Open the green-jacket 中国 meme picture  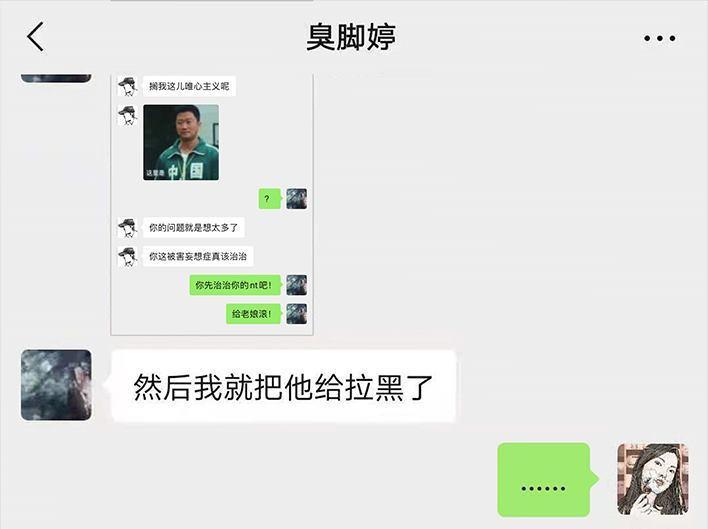[x=181, y=143]
